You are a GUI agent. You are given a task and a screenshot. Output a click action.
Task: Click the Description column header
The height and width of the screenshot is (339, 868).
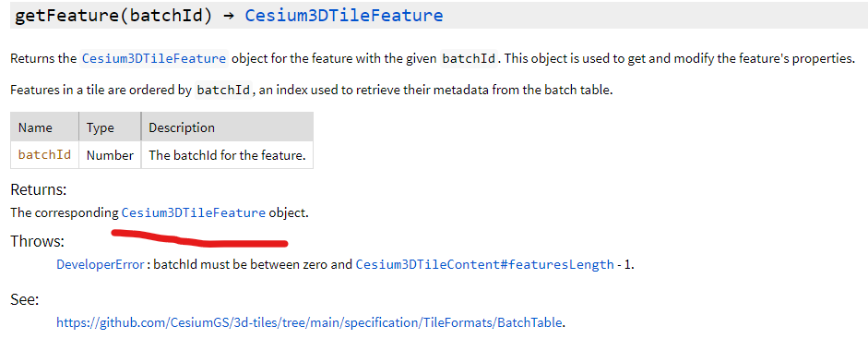[x=227, y=127]
